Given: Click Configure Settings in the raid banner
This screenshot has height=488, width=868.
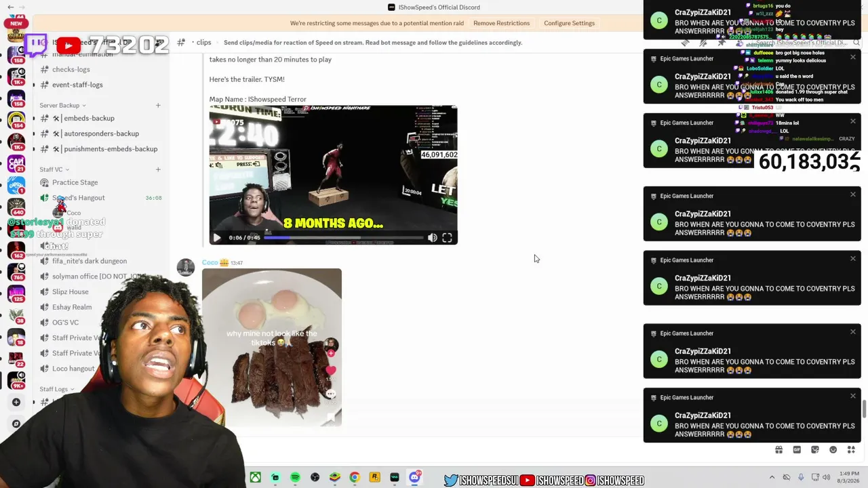Looking at the screenshot, I should click(x=570, y=23).
